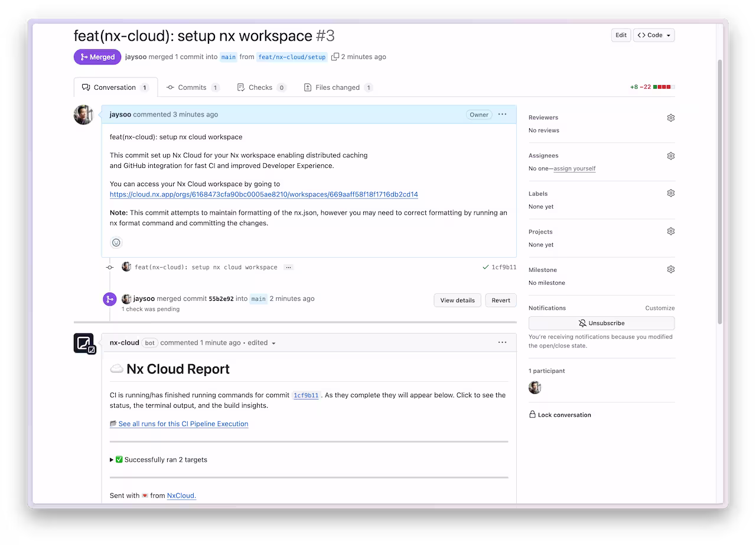Open the Nx Cloud workspace URL link

[263, 194]
